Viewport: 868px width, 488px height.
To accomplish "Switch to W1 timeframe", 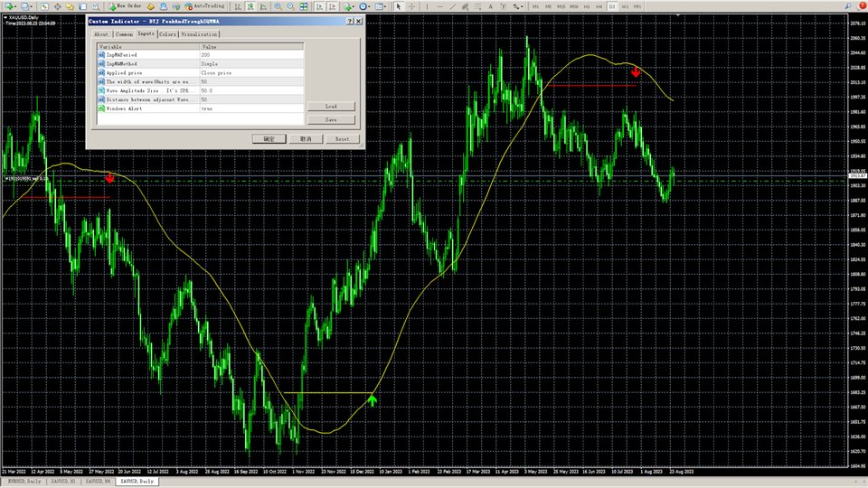I will (625, 6).
